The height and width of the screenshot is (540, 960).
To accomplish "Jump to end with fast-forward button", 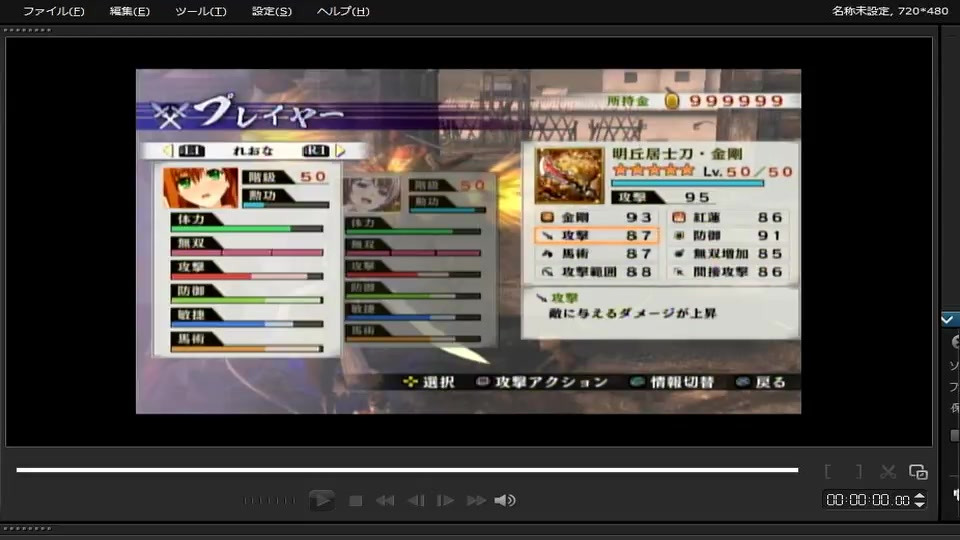I will [476, 501].
